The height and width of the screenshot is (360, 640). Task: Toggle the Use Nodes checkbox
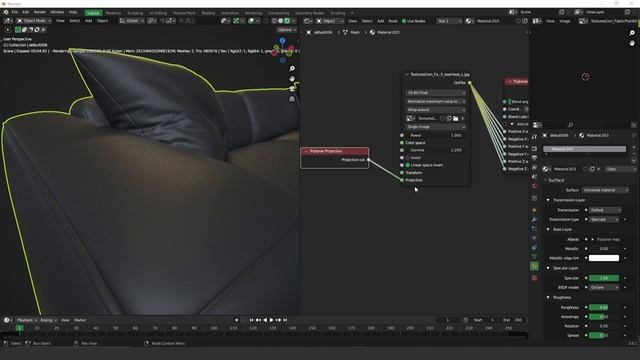pyautogui.click(x=404, y=21)
